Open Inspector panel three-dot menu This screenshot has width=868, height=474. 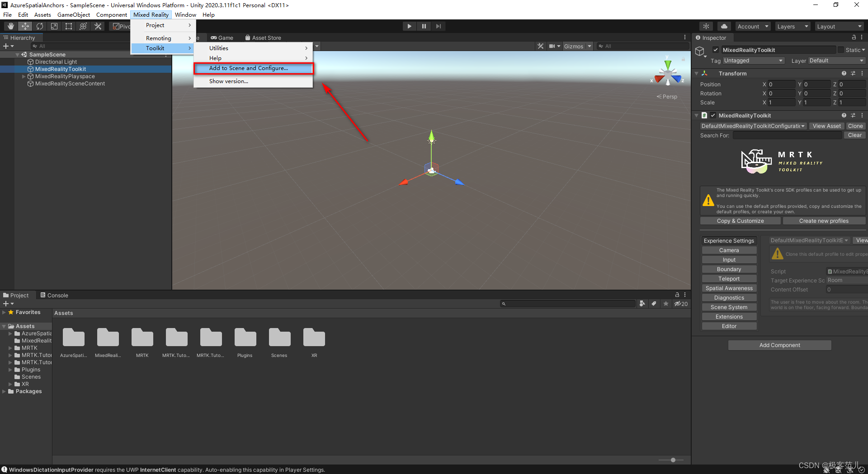[862, 38]
